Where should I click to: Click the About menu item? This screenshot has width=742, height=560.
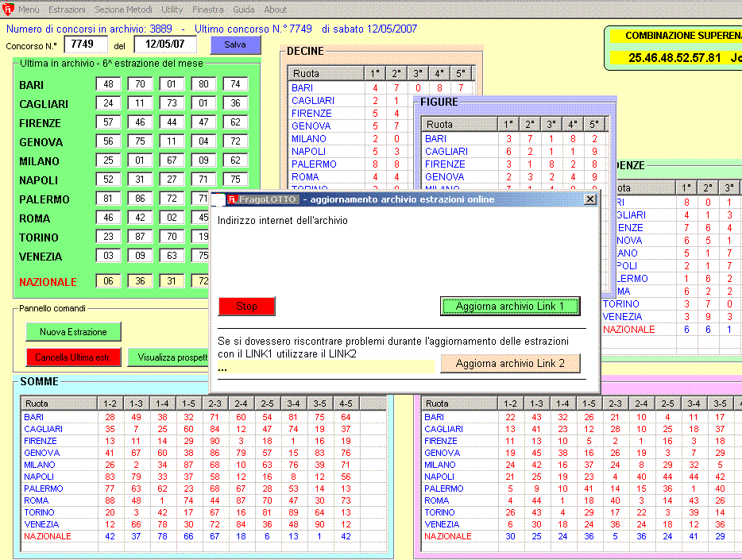276,10
